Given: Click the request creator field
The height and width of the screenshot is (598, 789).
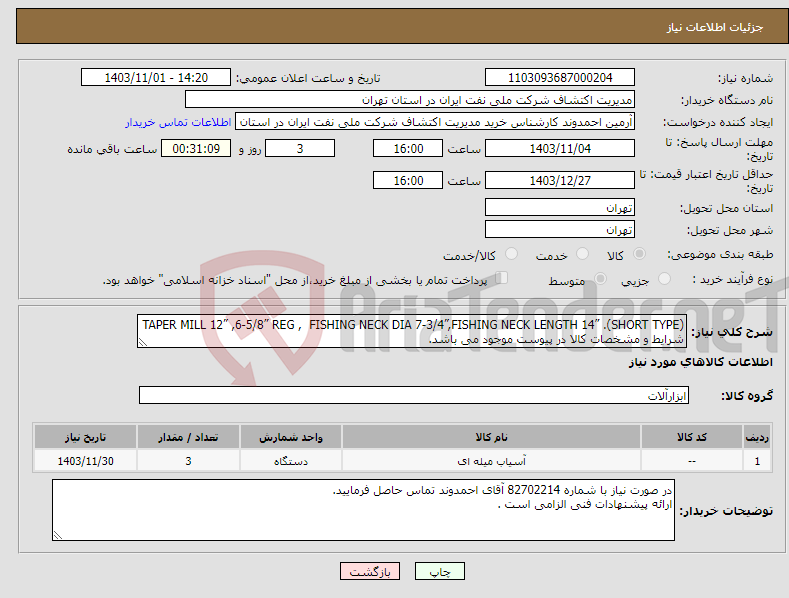Looking at the screenshot, I should tap(435, 122).
